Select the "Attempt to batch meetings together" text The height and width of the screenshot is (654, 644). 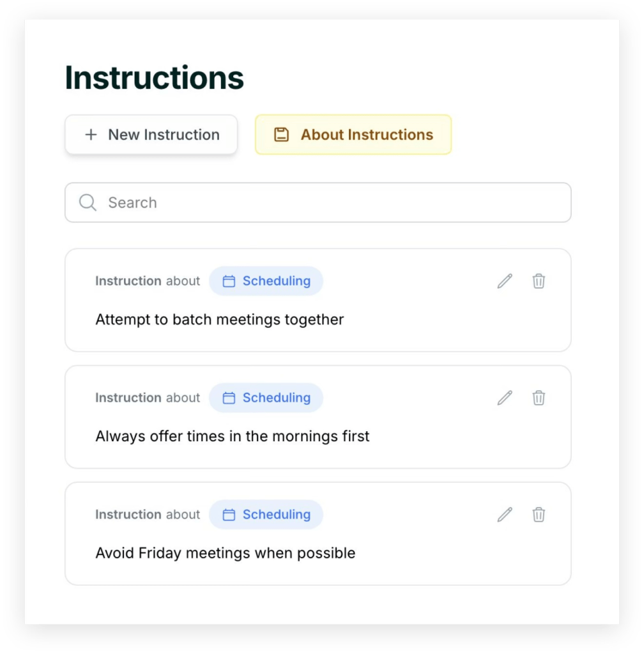219,319
